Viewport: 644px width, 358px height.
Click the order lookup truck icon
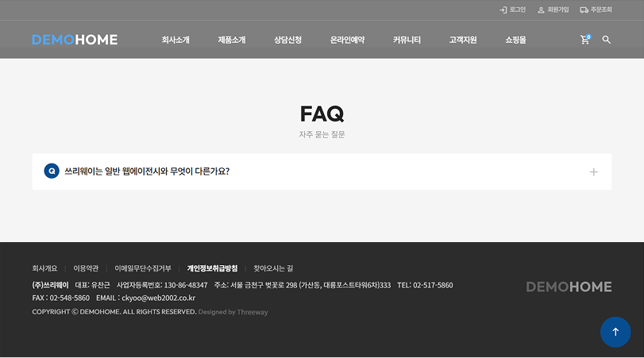[584, 10]
